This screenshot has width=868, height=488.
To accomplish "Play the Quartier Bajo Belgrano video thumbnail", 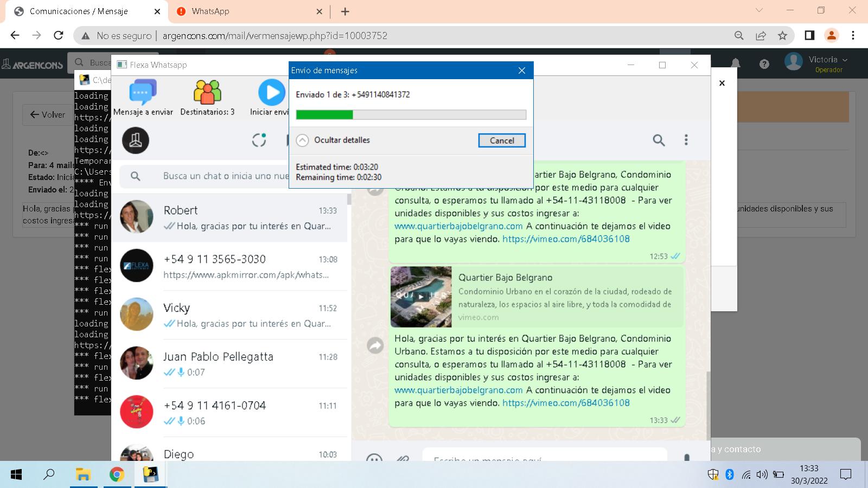I will pyautogui.click(x=421, y=297).
